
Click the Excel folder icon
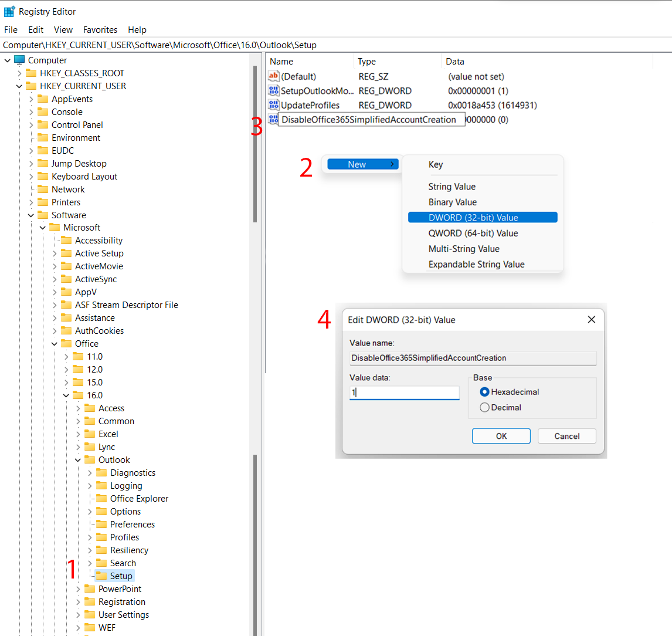90,434
